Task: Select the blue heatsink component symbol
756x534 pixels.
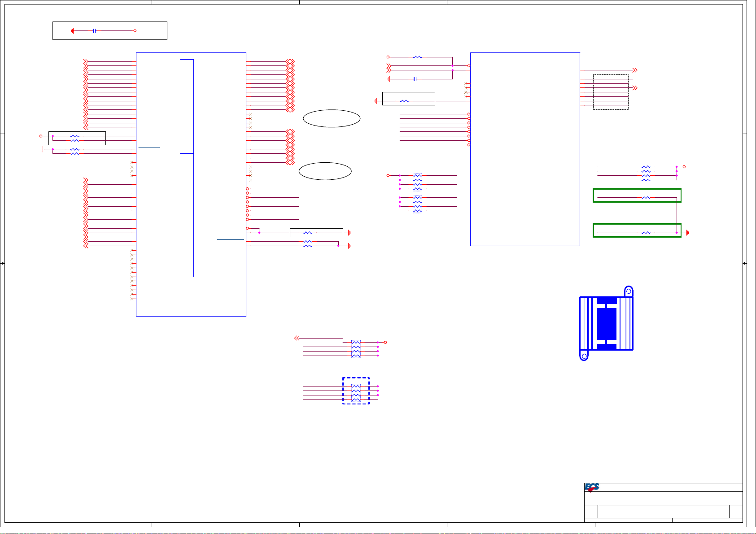Action: click(606, 323)
